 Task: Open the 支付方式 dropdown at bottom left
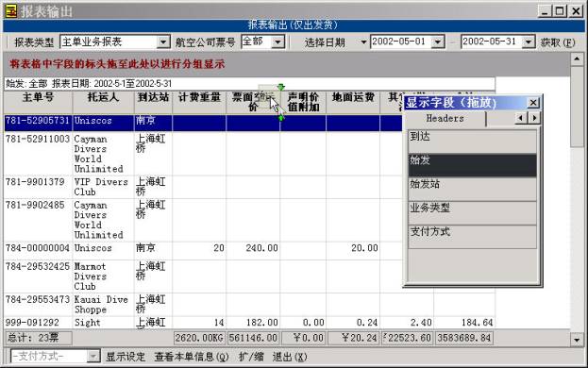(x=93, y=356)
